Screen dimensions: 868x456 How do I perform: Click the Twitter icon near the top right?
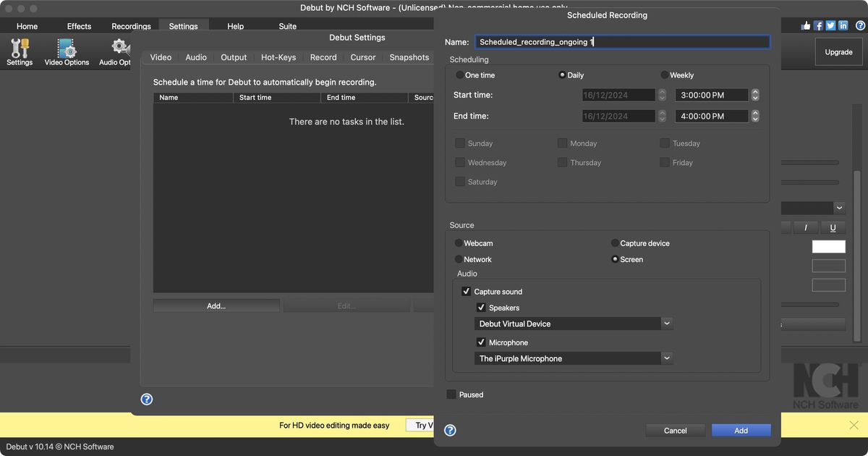coord(830,25)
